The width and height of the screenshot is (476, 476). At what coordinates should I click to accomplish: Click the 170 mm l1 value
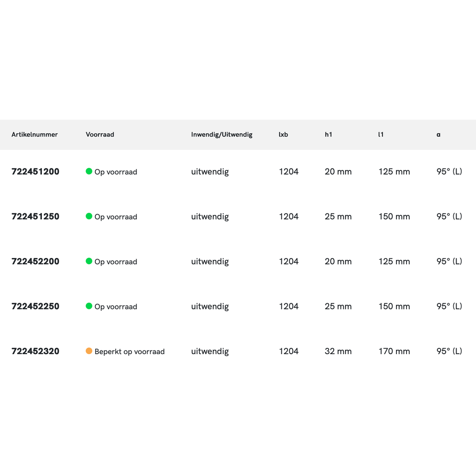(x=394, y=351)
